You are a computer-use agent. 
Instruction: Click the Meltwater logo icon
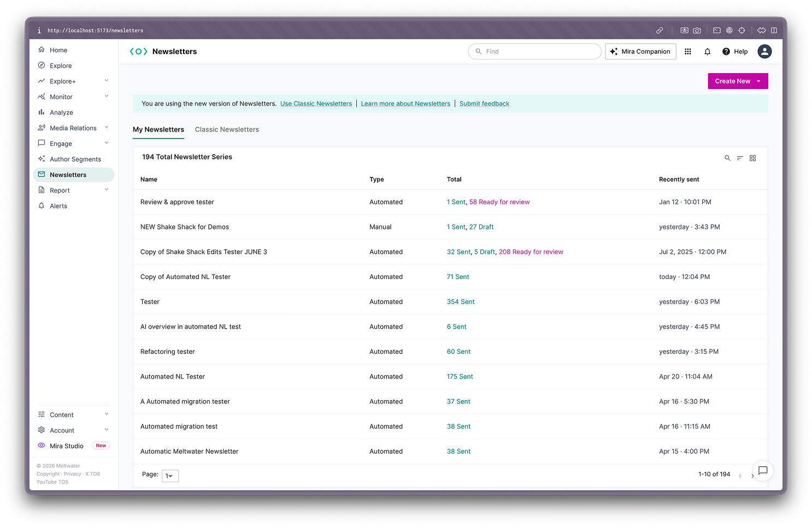tap(138, 51)
